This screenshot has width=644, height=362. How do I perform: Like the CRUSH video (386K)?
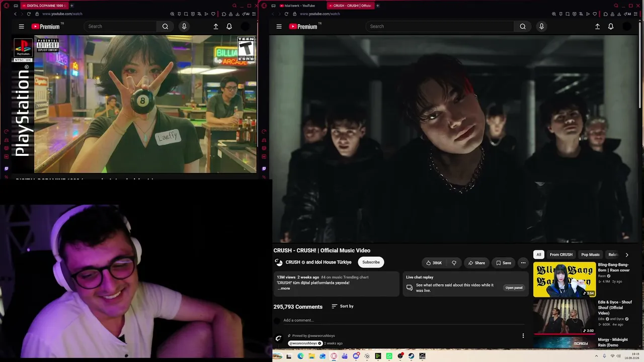434,262
